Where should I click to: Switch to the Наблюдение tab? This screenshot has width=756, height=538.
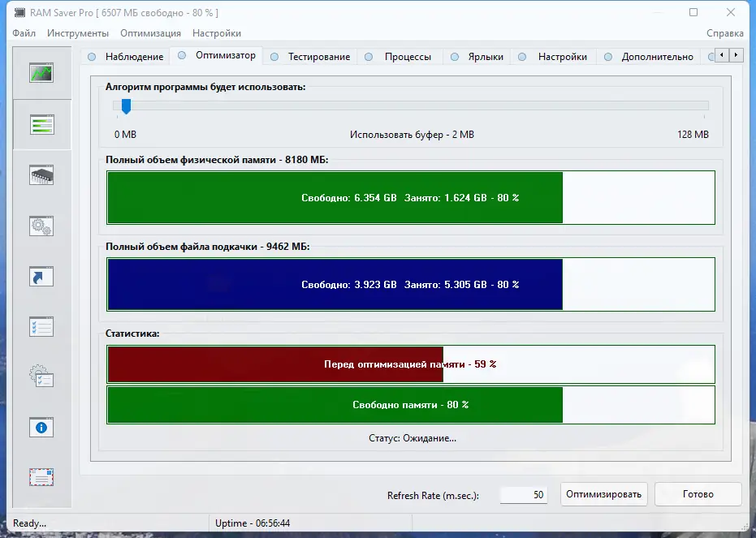127,57
